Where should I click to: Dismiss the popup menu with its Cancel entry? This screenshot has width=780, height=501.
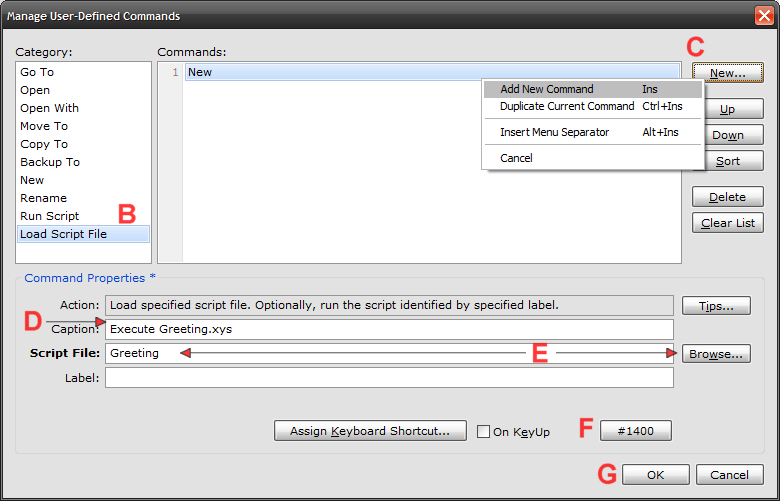592,158
